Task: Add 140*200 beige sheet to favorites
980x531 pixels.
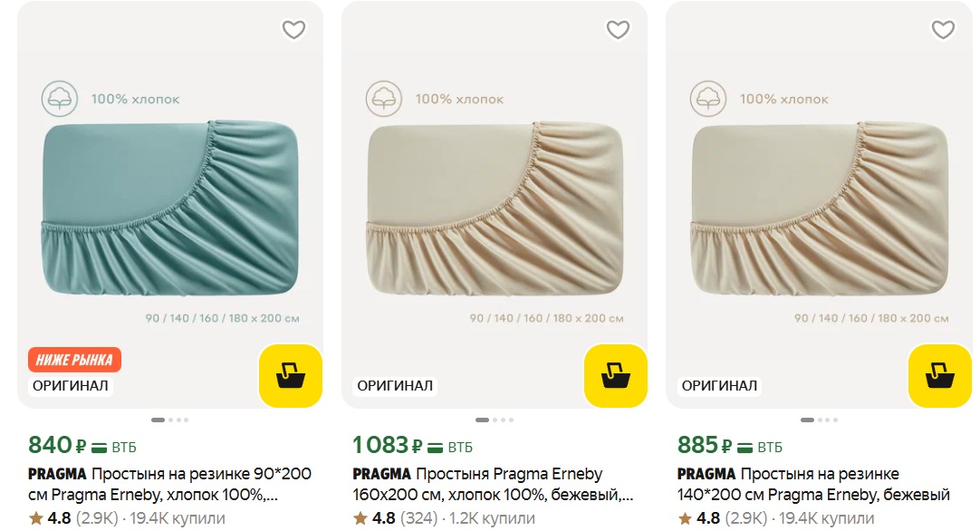Action: (x=943, y=30)
